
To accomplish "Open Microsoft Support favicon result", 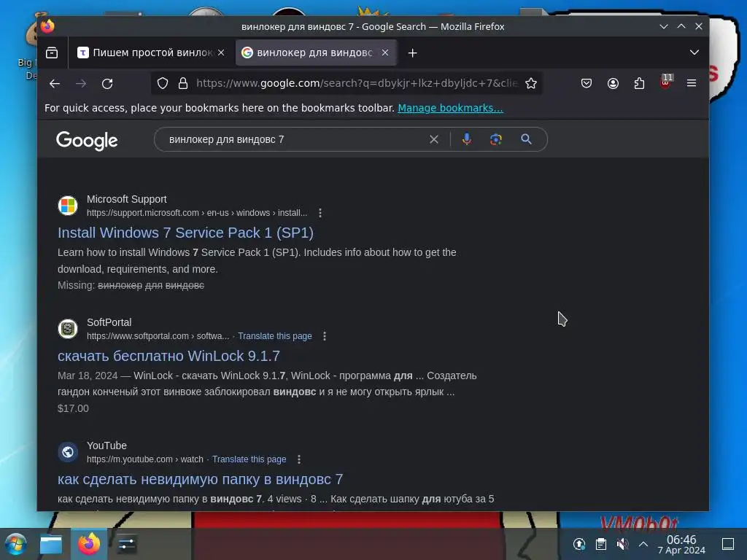I will [x=68, y=206].
